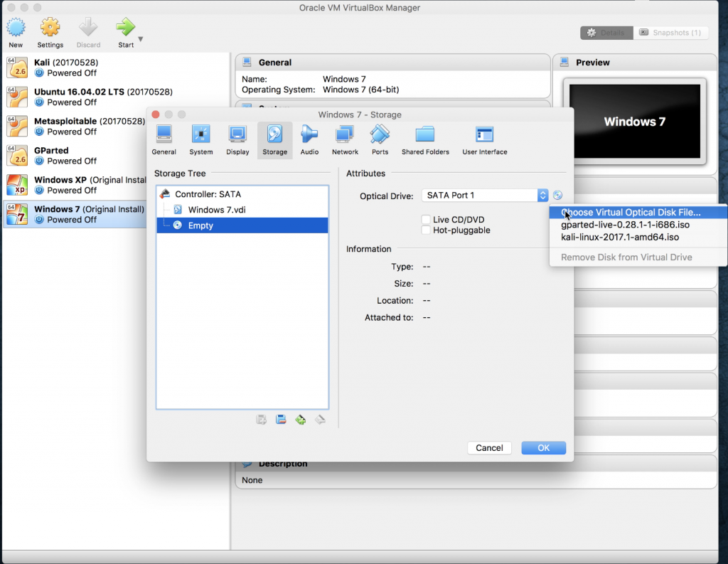Viewport: 728px width, 564px height.
Task: Select the Empty optical drive entry
Action: pyautogui.click(x=242, y=225)
